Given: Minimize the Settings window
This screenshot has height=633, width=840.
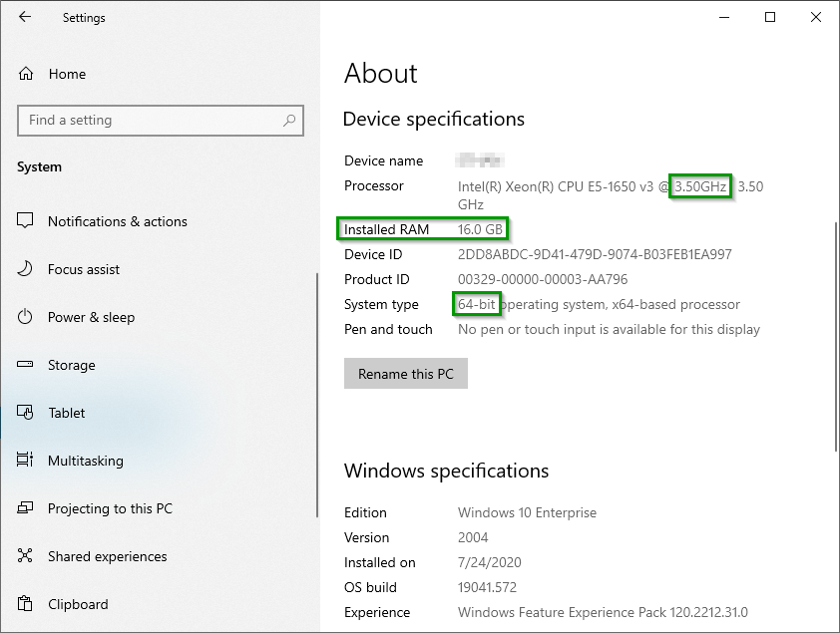Looking at the screenshot, I should pyautogui.click(x=724, y=17).
